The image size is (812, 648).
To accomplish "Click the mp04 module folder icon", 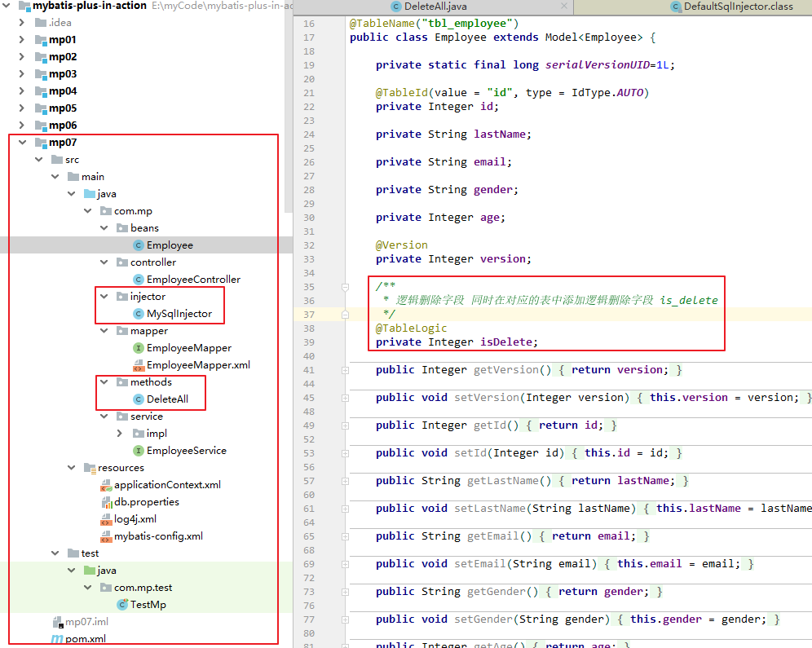I will [41, 90].
